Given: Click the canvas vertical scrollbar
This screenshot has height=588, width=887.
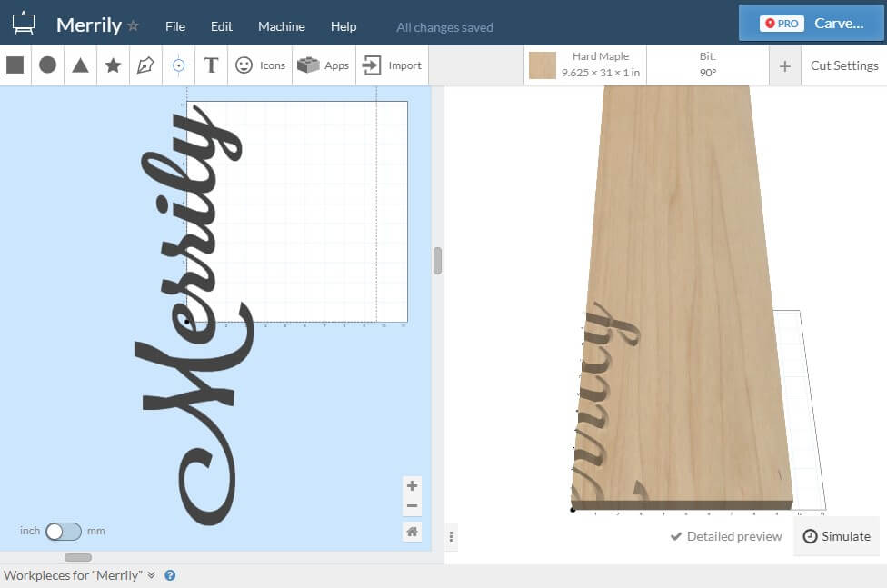Looking at the screenshot, I should (x=437, y=261).
